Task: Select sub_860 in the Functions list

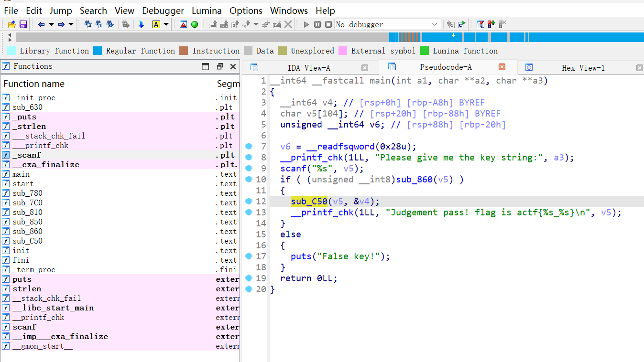Action: (27, 232)
